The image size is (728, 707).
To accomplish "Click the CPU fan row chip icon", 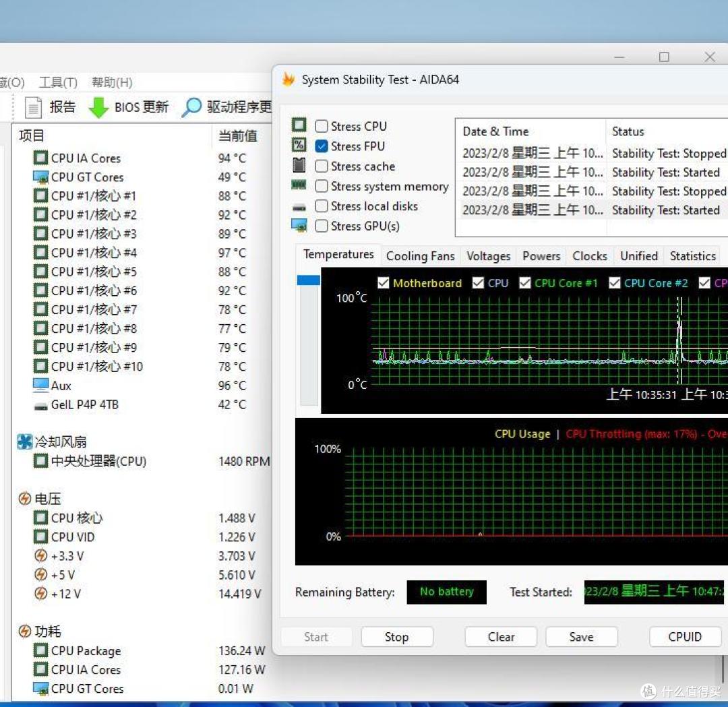I will pyautogui.click(x=40, y=461).
